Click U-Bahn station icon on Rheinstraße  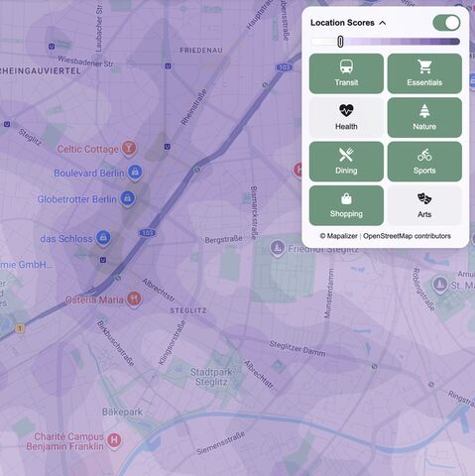[x=168, y=147]
